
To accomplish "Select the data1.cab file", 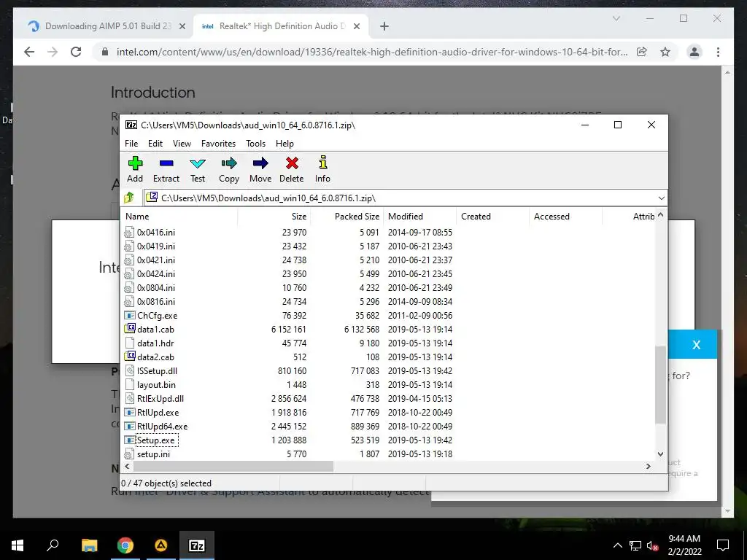I will (155, 329).
